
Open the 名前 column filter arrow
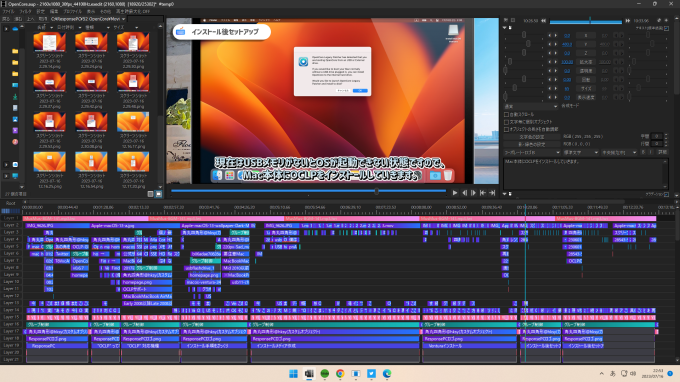coord(52,27)
